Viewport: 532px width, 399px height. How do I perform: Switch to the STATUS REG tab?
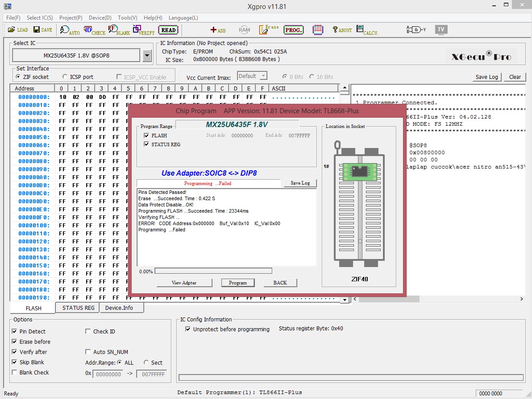pyautogui.click(x=78, y=308)
